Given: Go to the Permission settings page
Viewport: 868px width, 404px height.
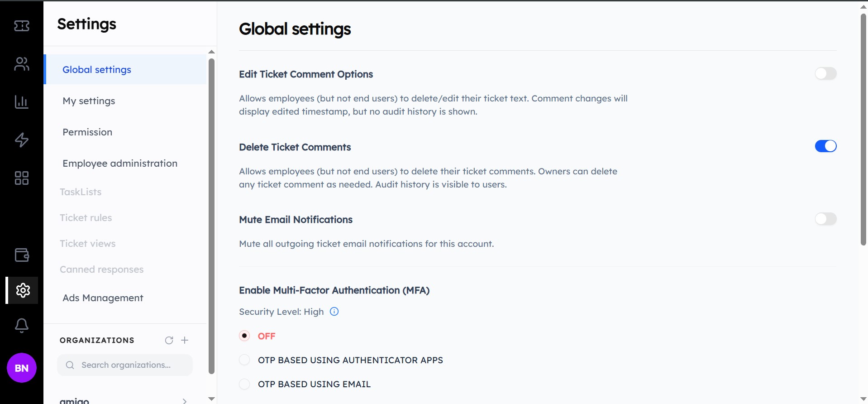Looking at the screenshot, I should click(87, 132).
